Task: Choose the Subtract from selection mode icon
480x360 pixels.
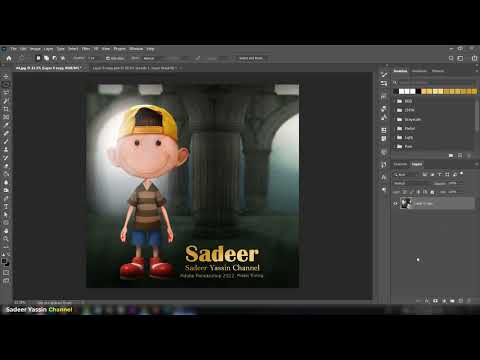Action: point(54,58)
